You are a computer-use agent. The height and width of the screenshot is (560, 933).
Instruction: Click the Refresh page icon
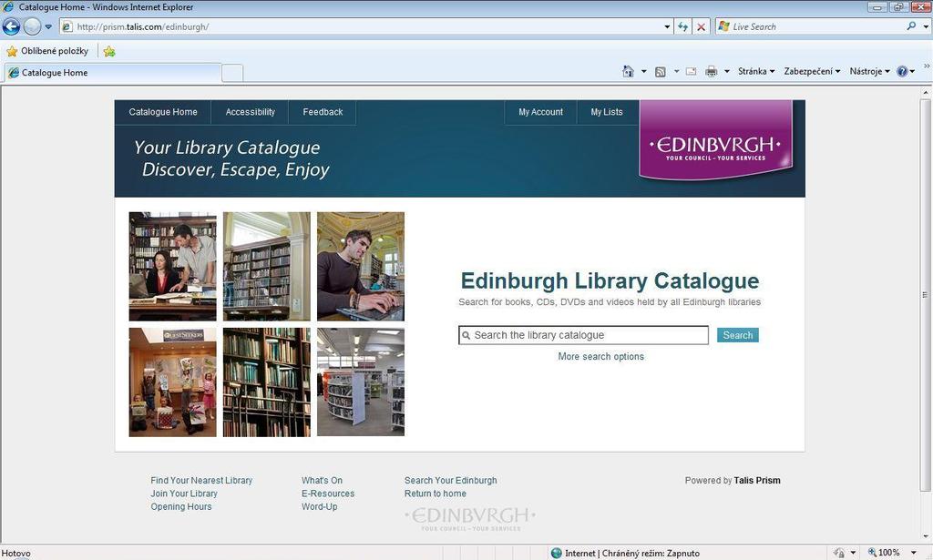point(683,26)
